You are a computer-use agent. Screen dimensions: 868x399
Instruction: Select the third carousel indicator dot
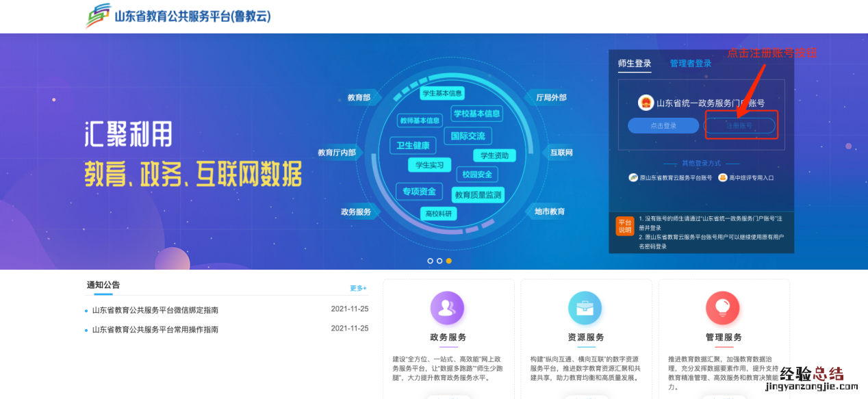[x=448, y=261]
